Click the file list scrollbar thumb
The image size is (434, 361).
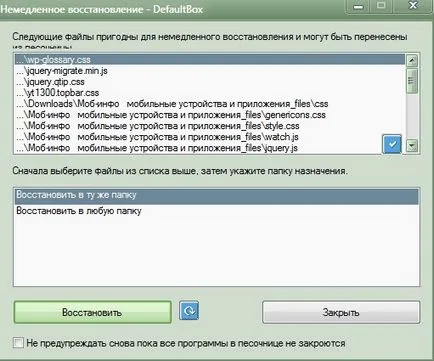pos(412,80)
